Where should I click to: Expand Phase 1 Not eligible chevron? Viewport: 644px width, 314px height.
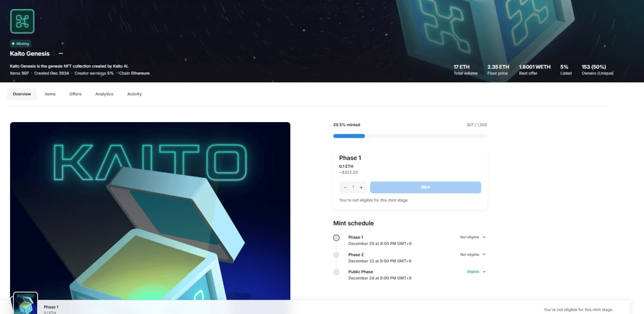[484, 237]
